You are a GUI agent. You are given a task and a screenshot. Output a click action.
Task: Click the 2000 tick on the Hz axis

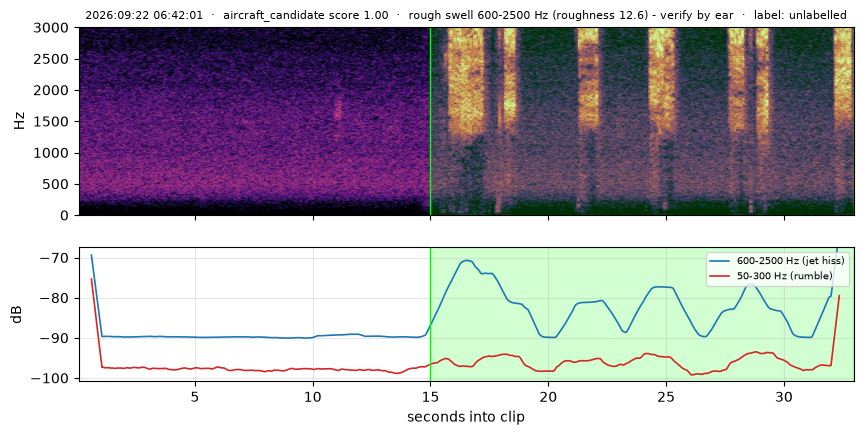53,90
